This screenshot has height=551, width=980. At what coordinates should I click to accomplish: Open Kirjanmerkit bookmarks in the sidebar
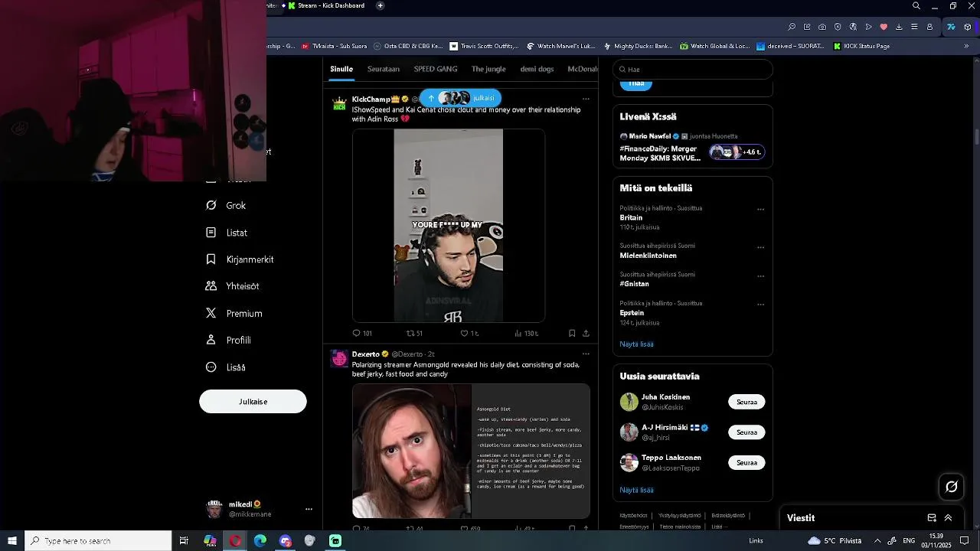(240, 259)
